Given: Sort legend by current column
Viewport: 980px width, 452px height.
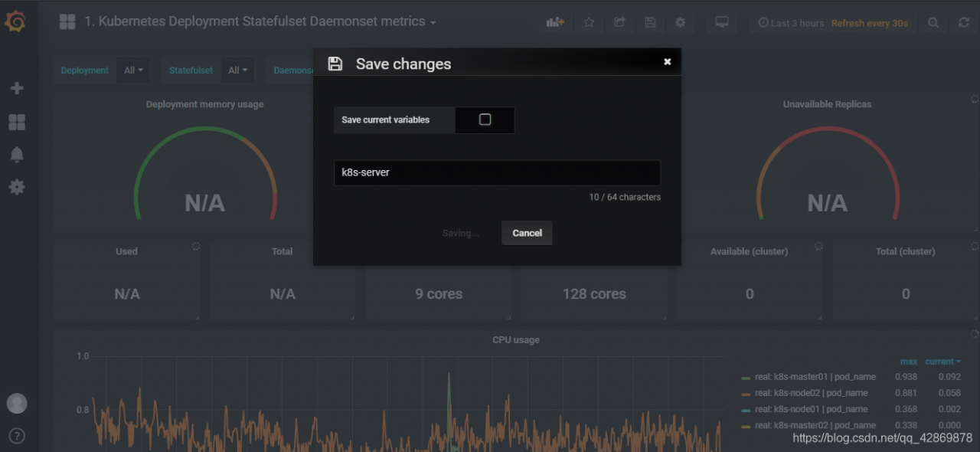Looking at the screenshot, I should click(942, 362).
